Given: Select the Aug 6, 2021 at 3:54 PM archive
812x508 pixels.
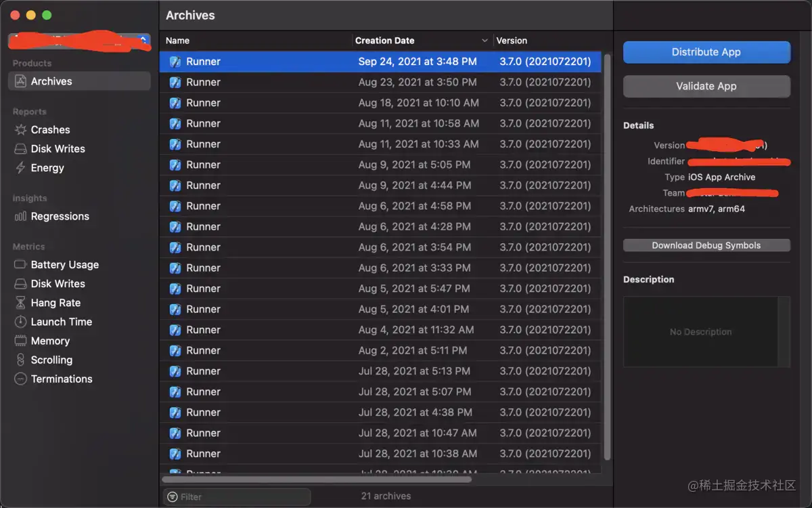Looking at the screenshot, I should [x=380, y=247].
